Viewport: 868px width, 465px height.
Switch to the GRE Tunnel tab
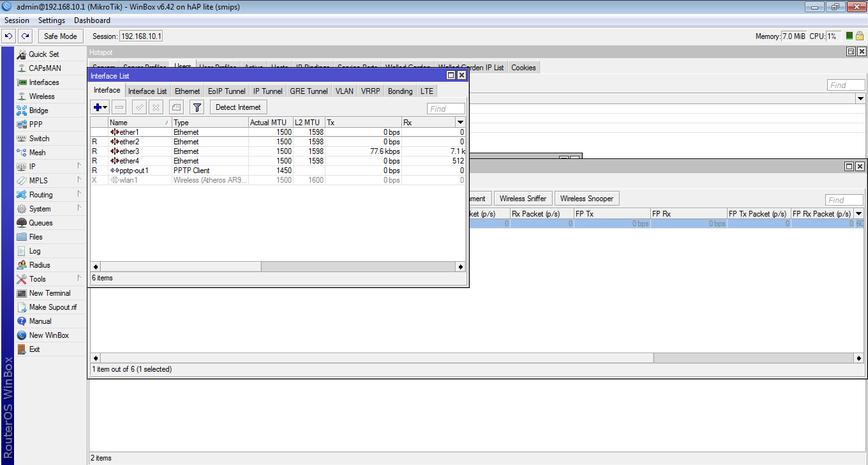(x=309, y=91)
